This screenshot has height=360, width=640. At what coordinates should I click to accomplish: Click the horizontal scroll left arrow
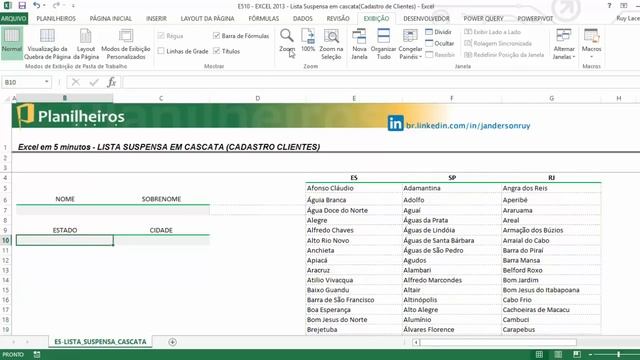point(416,342)
